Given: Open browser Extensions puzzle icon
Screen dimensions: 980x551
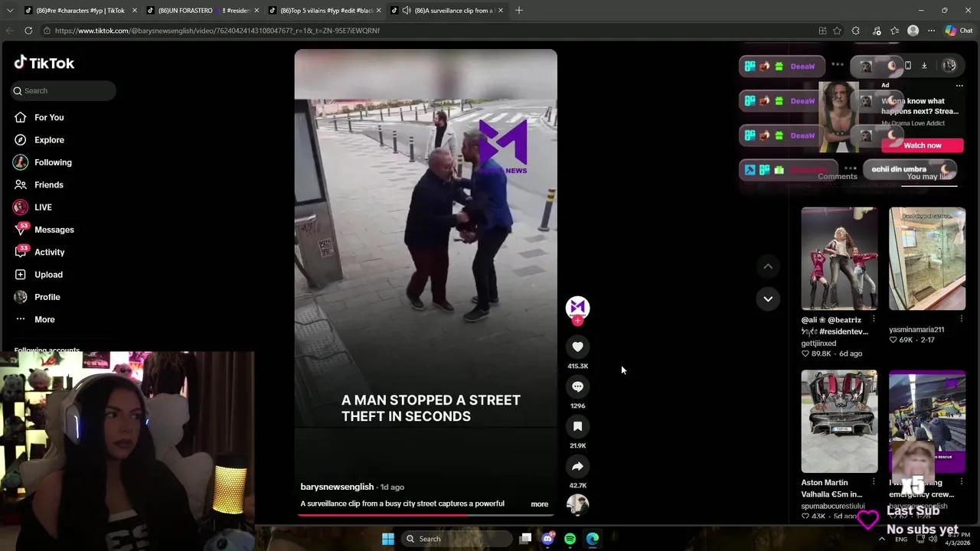Looking at the screenshot, I should [855, 31].
